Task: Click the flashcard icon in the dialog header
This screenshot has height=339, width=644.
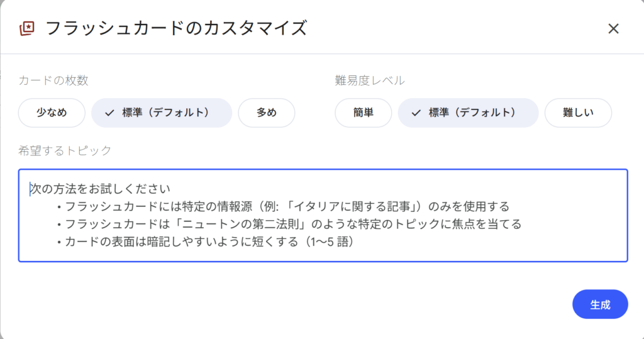Action: pyautogui.click(x=27, y=28)
